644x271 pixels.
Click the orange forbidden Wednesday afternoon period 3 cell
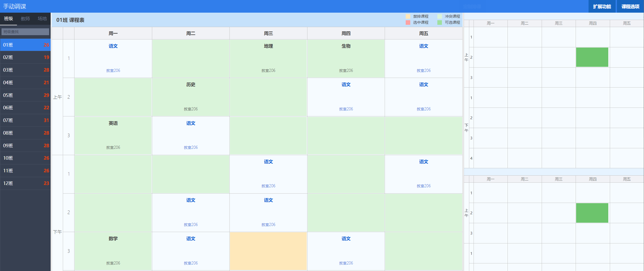click(x=268, y=251)
